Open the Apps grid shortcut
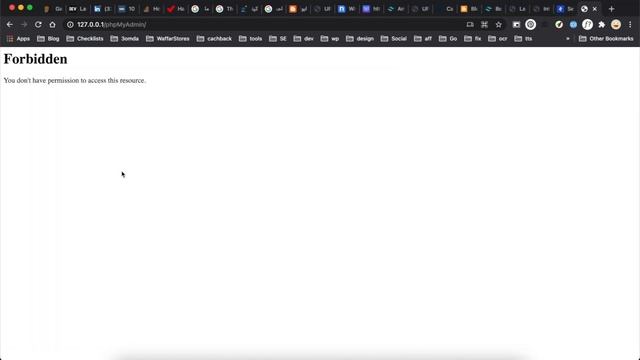This screenshot has width=640, height=360. click(18, 39)
